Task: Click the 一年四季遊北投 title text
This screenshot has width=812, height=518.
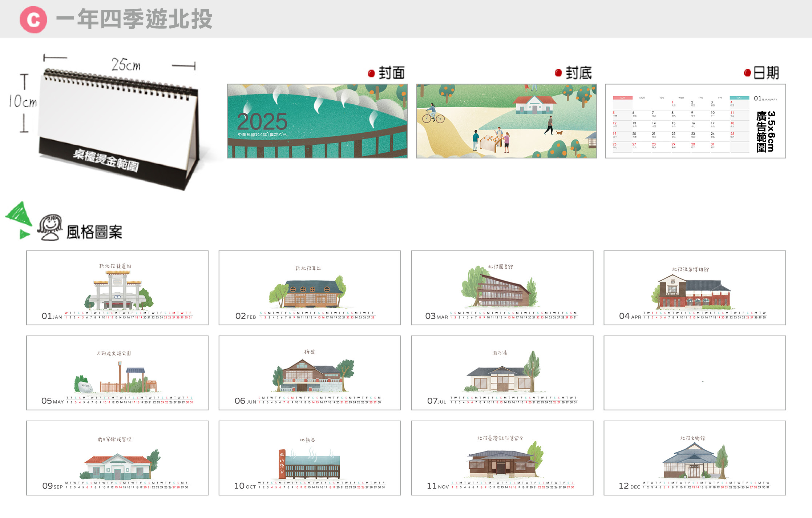Action: [134, 19]
